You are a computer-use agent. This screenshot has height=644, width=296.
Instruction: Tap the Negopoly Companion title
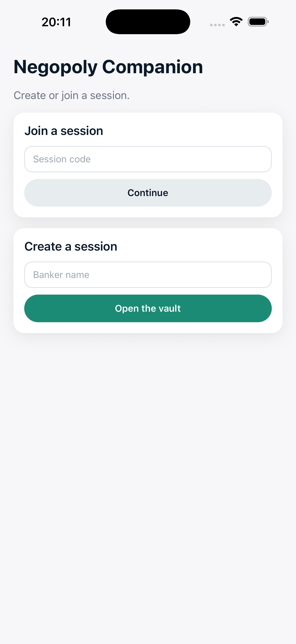[108, 67]
